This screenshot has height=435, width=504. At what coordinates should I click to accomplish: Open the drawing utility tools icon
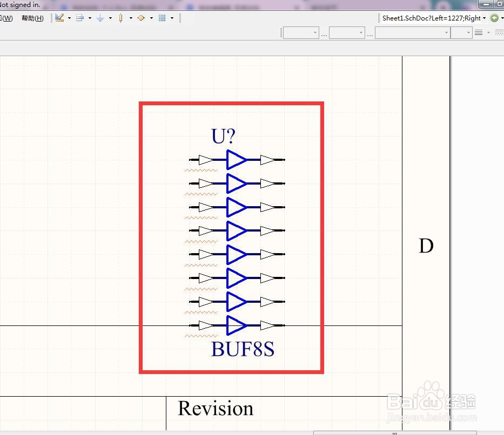(59, 18)
